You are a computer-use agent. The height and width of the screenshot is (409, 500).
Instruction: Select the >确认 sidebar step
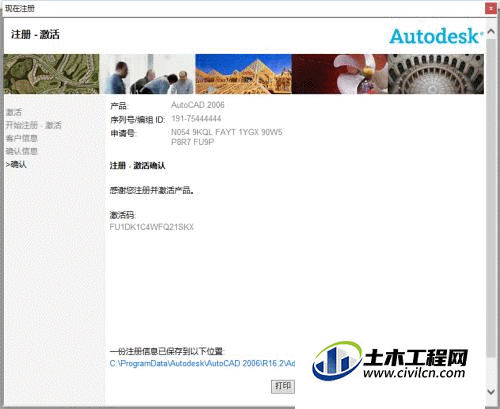(x=16, y=164)
